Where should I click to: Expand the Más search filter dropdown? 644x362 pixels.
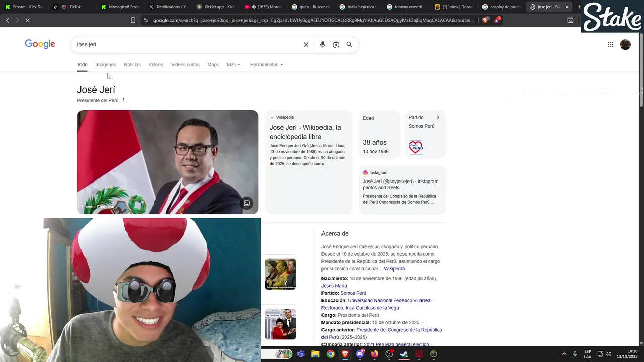(x=233, y=65)
